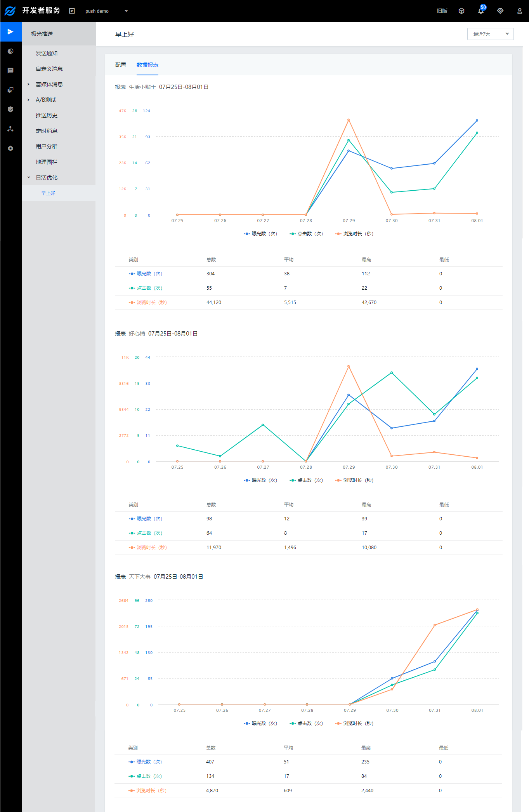Image resolution: width=529 pixels, height=812 pixels.
Task: Open 地理围栏 menu item
Action: [47, 162]
